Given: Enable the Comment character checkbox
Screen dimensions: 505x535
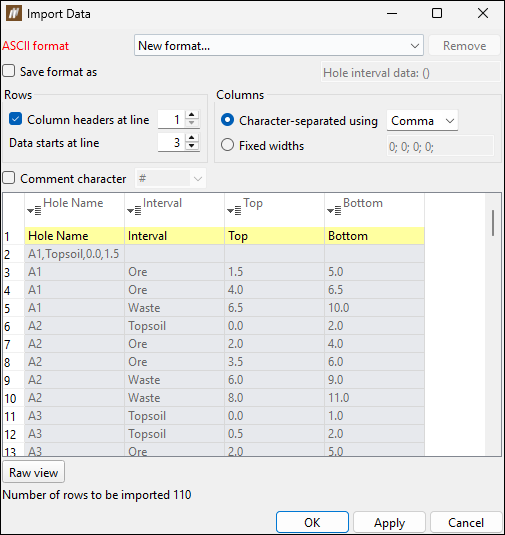Looking at the screenshot, I should (x=9, y=178).
